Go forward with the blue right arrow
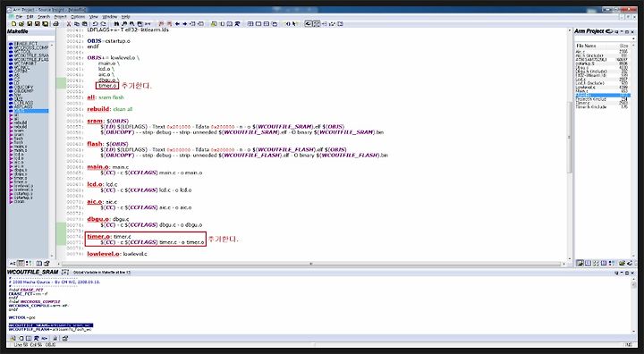Screen dimensions: 644x354 (x=185, y=24)
